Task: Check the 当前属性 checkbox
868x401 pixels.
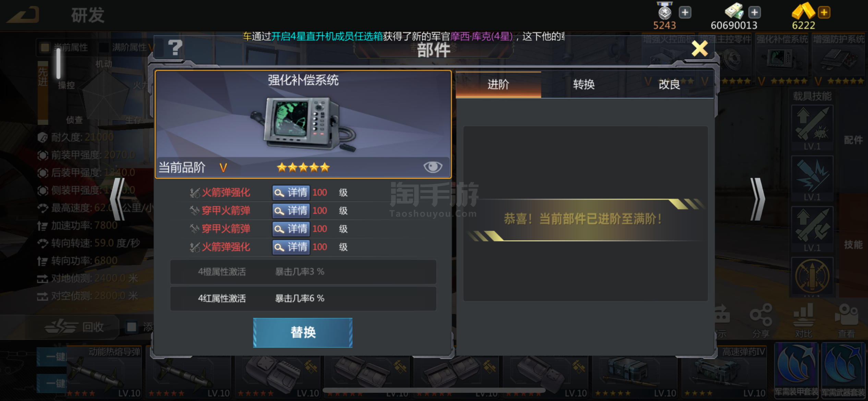Action: (45, 47)
